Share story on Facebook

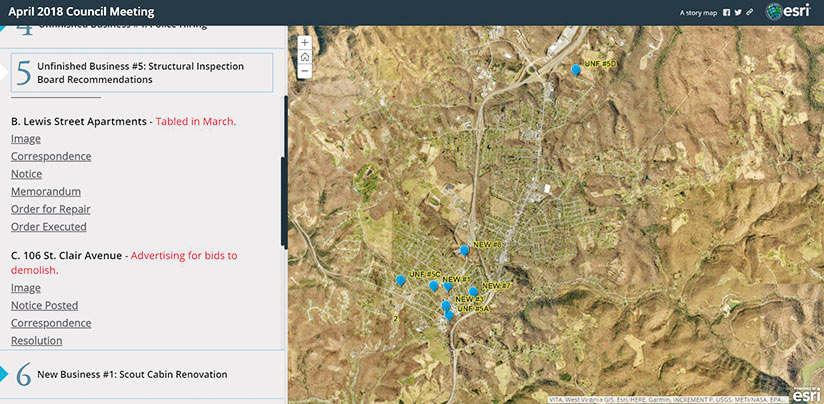pos(726,13)
